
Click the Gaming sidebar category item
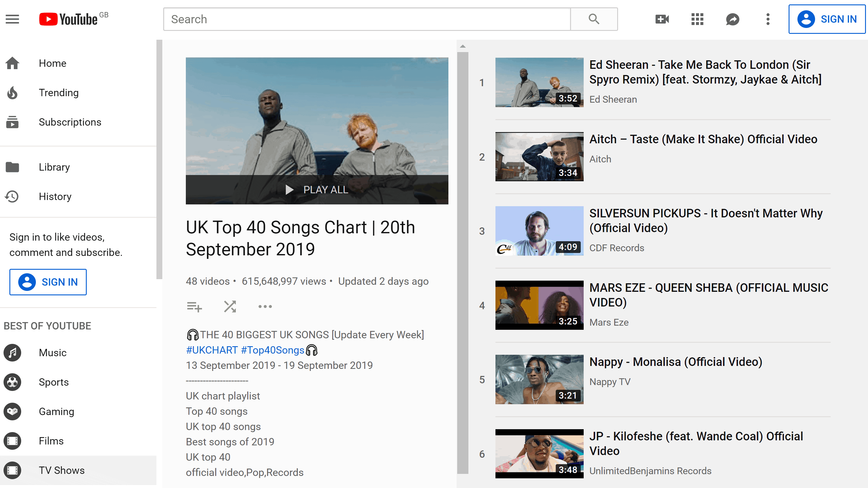pos(57,412)
